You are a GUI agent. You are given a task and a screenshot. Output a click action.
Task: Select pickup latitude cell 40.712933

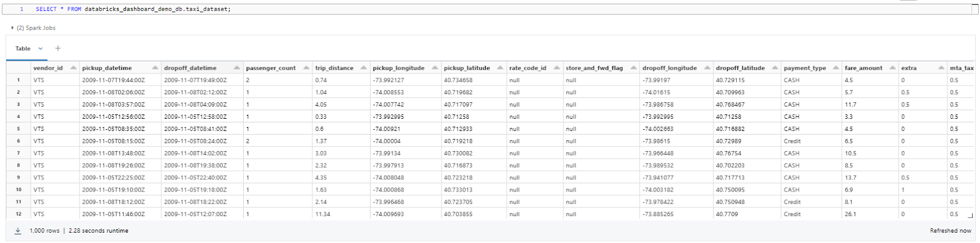[473, 129]
